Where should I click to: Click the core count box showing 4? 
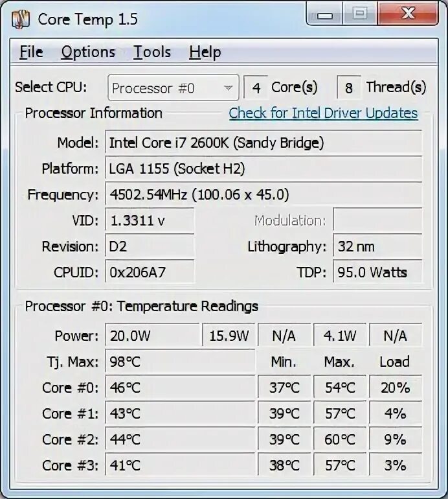coord(256,87)
